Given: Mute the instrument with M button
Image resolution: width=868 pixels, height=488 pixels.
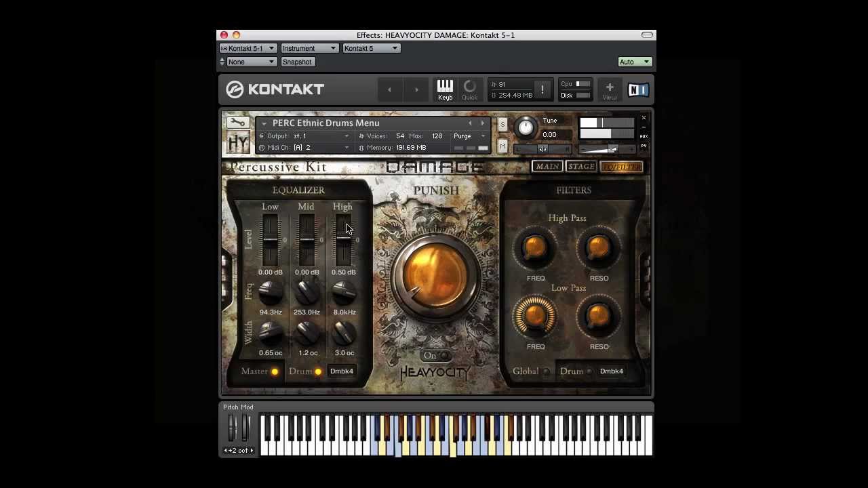Looking at the screenshot, I should [x=502, y=146].
